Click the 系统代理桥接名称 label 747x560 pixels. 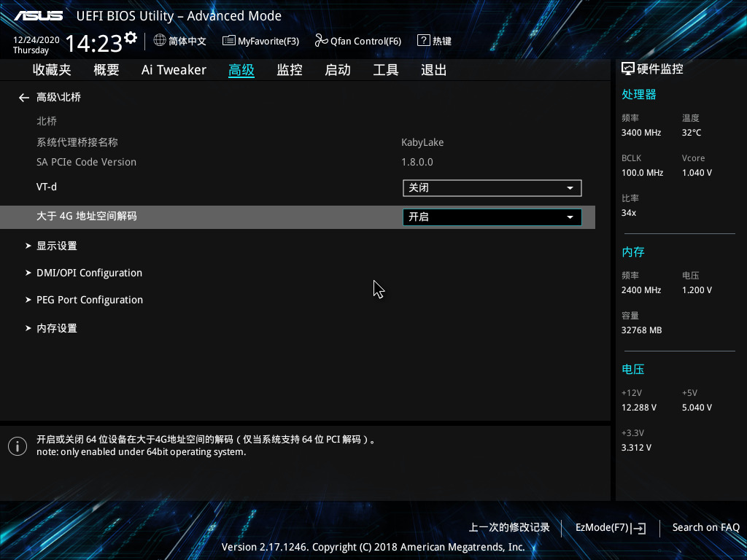(77, 142)
